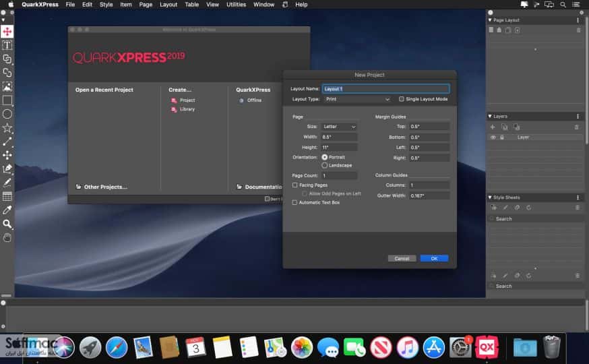Toggle the Layer lock icon
589x364 pixels.
point(502,138)
